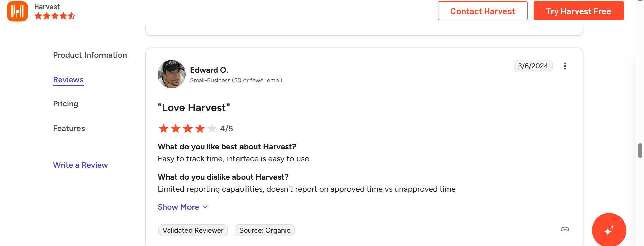Viewport: 644px width, 246px height.
Task: Click the review's four-star rating
Action: 188,128
